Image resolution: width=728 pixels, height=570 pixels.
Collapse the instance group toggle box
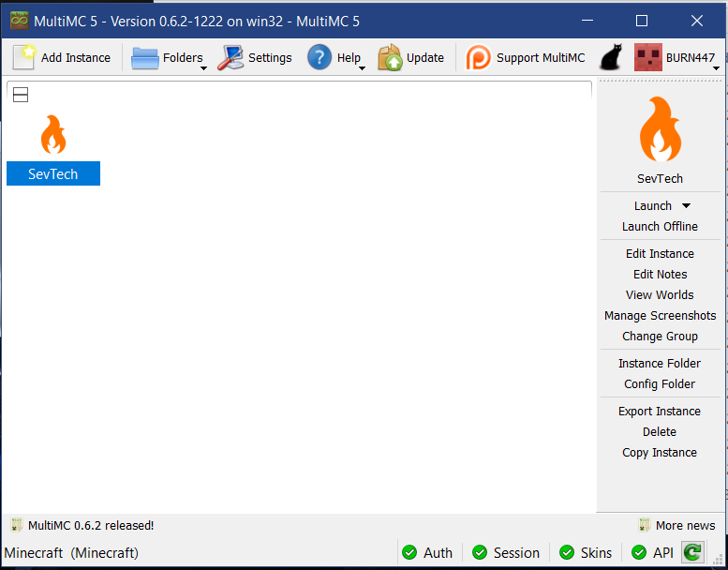tap(21, 95)
